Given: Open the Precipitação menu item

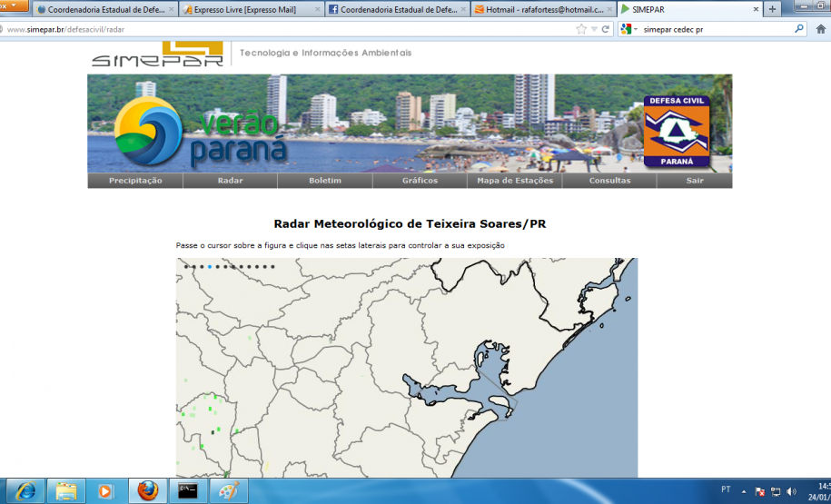Looking at the screenshot, I should point(135,181).
